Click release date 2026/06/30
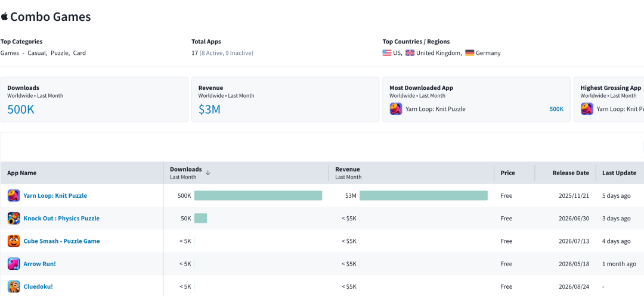This screenshot has height=296, width=644. (574, 218)
